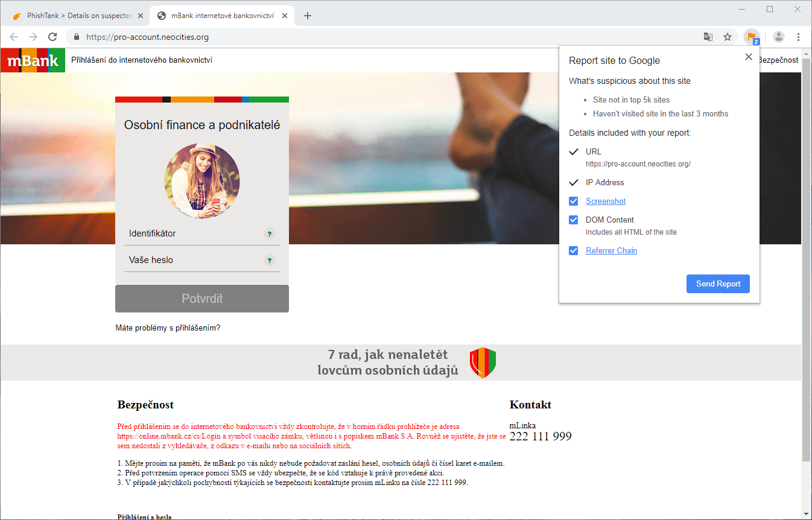
Task: Go forward to the next page
Action: coord(33,37)
